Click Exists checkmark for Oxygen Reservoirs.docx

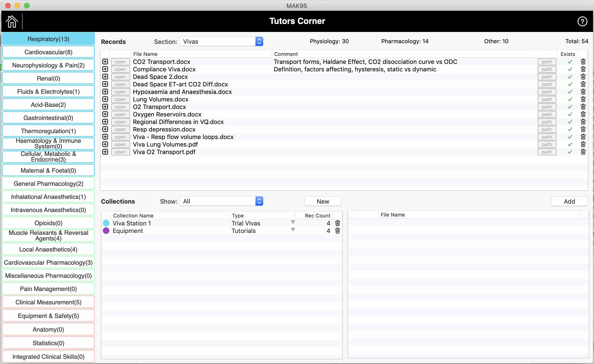[x=570, y=115]
